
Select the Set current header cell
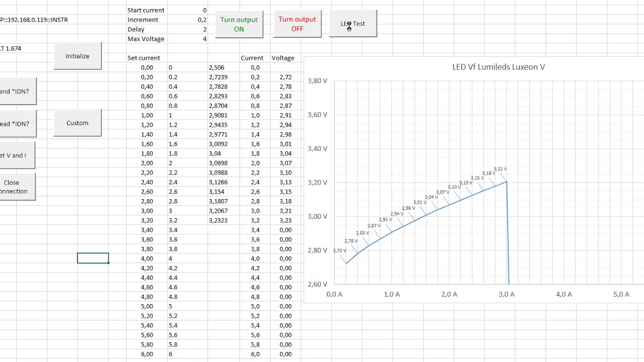147,58
